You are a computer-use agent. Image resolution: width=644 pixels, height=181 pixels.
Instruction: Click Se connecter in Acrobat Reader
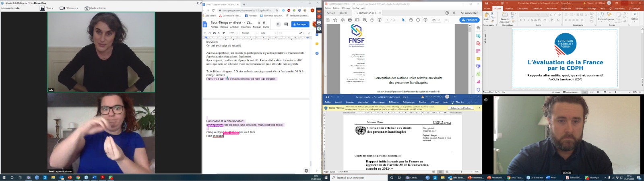click(x=469, y=13)
